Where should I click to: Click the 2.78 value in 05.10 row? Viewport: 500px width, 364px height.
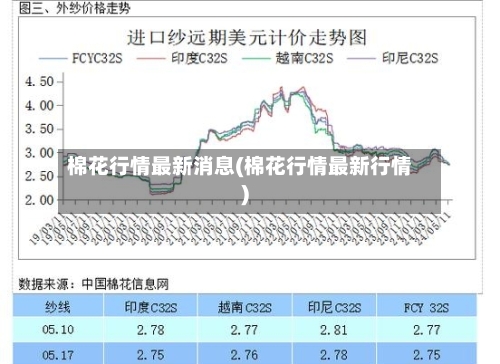click(151, 330)
